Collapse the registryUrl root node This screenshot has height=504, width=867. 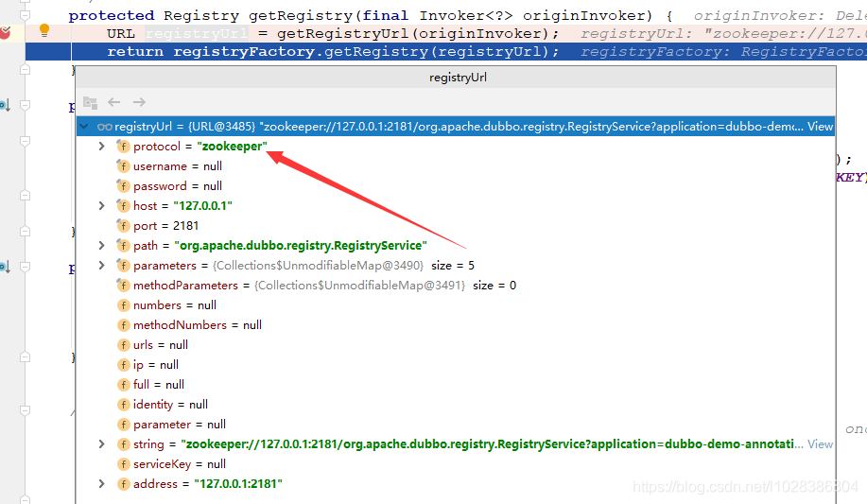(x=84, y=127)
